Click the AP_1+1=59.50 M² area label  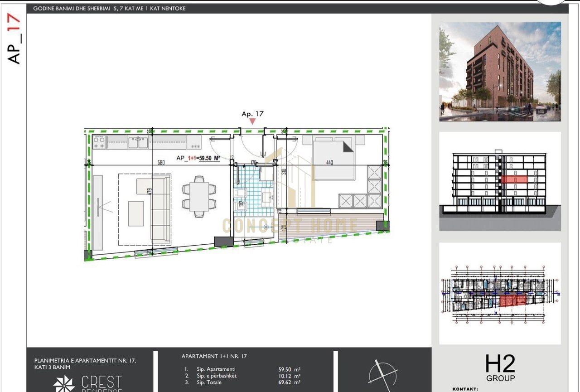click(x=198, y=158)
